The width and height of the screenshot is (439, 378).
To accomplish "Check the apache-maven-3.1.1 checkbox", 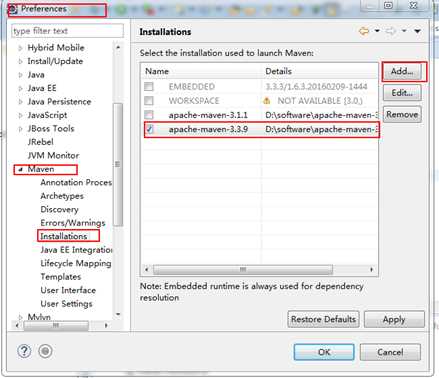I will click(149, 115).
